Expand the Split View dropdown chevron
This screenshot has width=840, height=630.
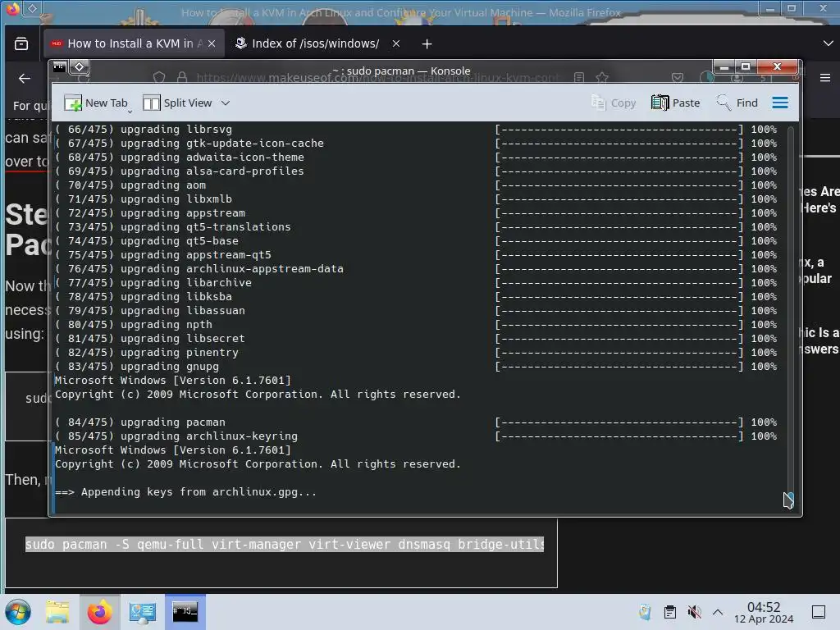pos(226,103)
